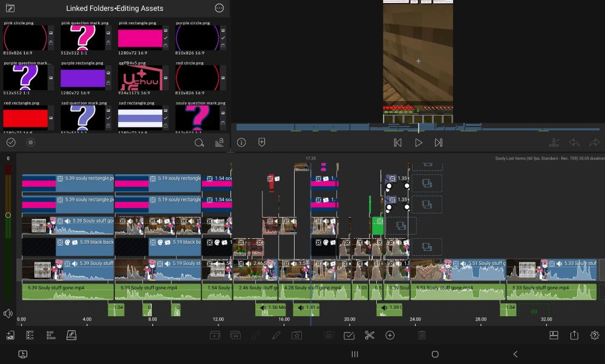Tap the checkmark on purple circle.png
Image resolution: width=605 pixels, height=364 pixels.
point(223,37)
